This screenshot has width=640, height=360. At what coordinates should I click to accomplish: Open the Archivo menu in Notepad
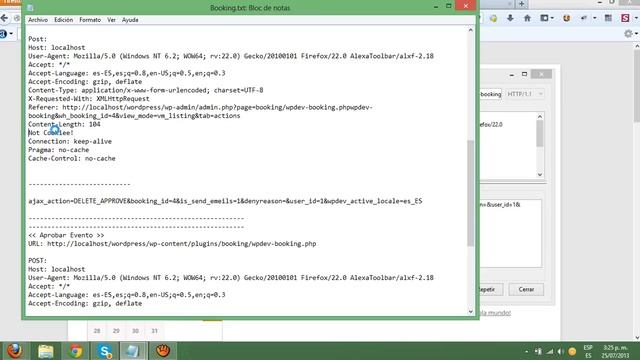tap(38, 20)
